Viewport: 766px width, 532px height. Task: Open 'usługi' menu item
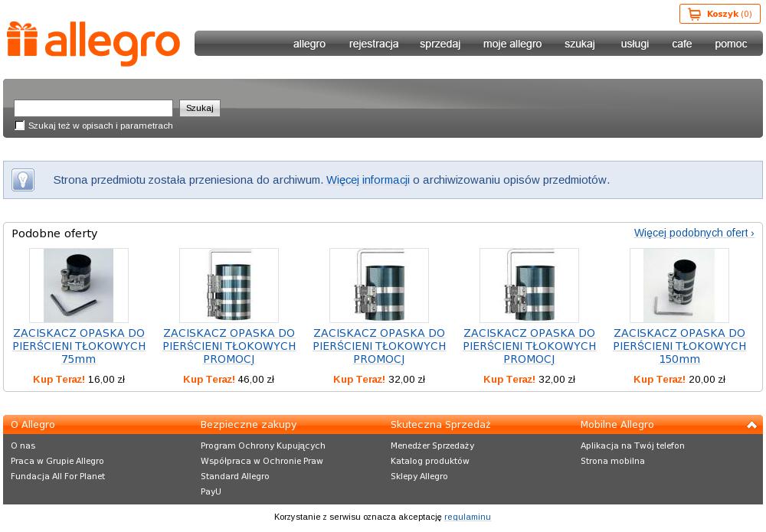[634, 44]
